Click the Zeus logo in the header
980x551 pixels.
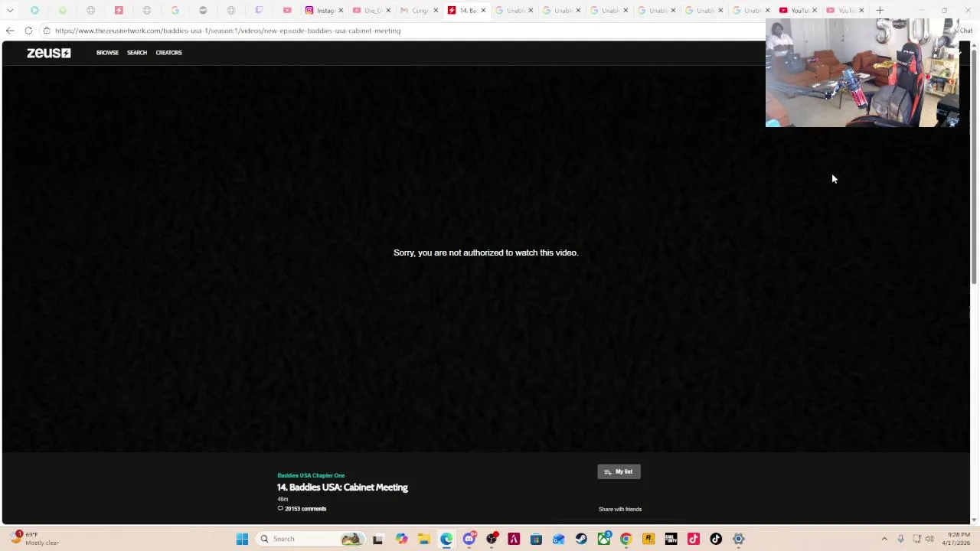tap(48, 53)
